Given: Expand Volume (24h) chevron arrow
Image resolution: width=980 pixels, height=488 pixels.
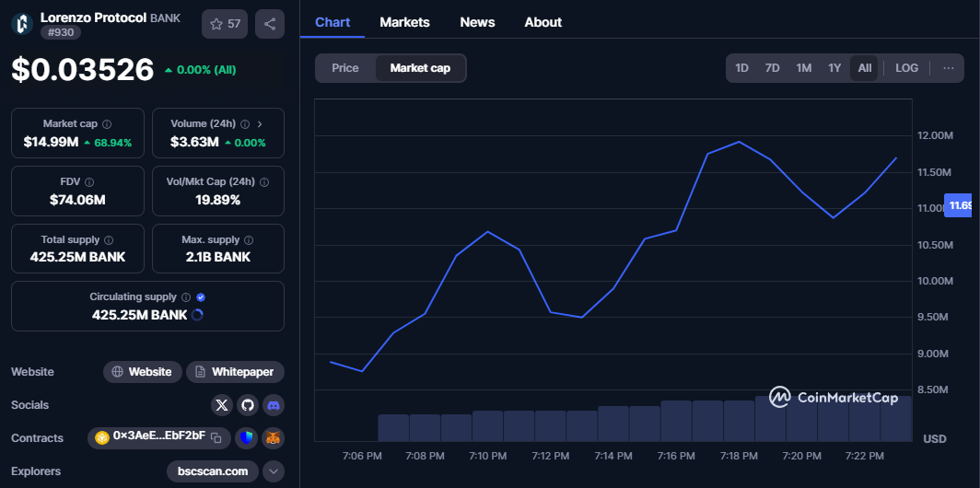Looking at the screenshot, I should pos(260,123).
